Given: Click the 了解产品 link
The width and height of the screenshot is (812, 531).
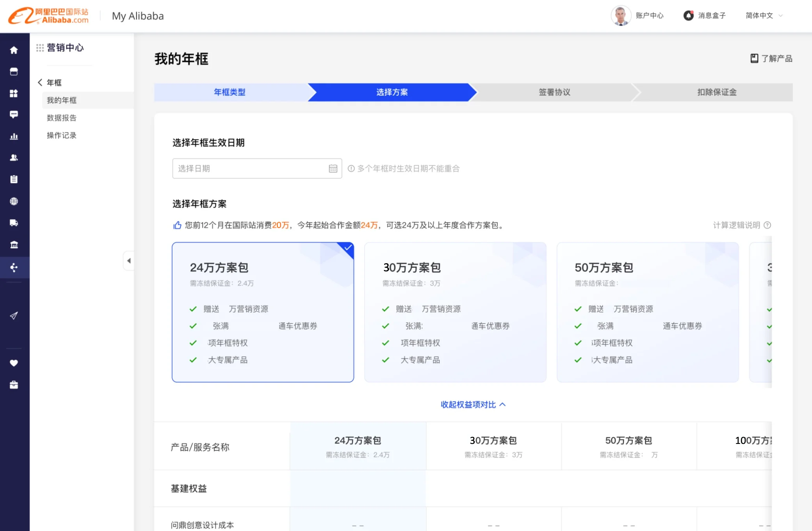Looking at the screenshot, I should [x=771, y=59].
